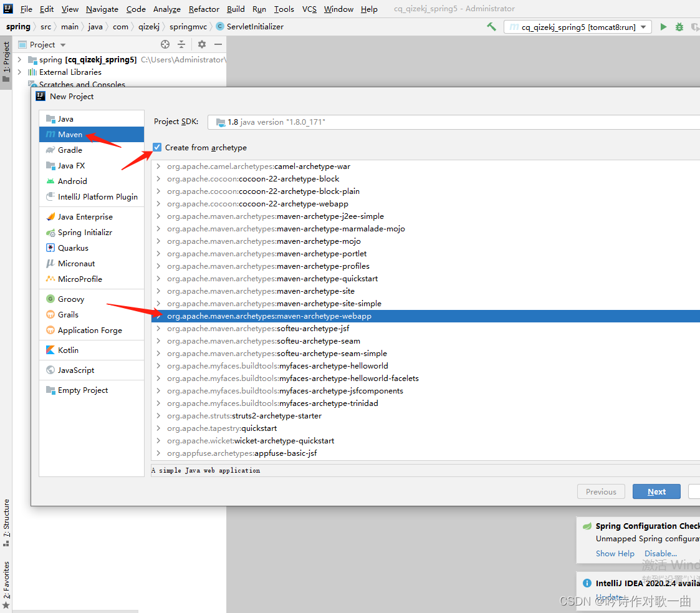700x613 pixels.
Task: Select cocoon-22-archetype-webapp row
Action: coord(426,203)
